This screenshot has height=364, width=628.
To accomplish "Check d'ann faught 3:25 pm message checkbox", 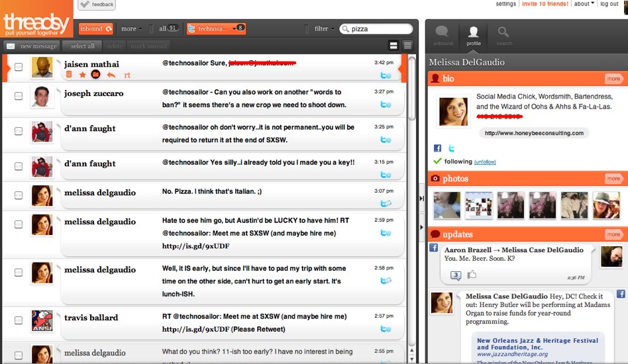I will (19, 131).
